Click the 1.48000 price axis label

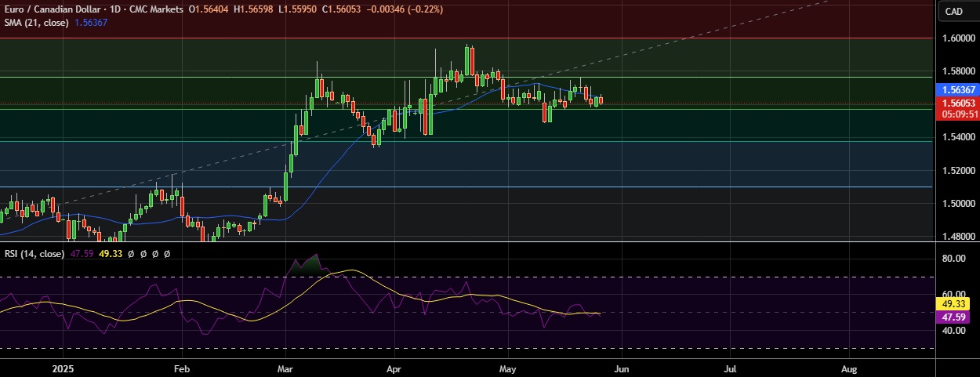[959, 237]
